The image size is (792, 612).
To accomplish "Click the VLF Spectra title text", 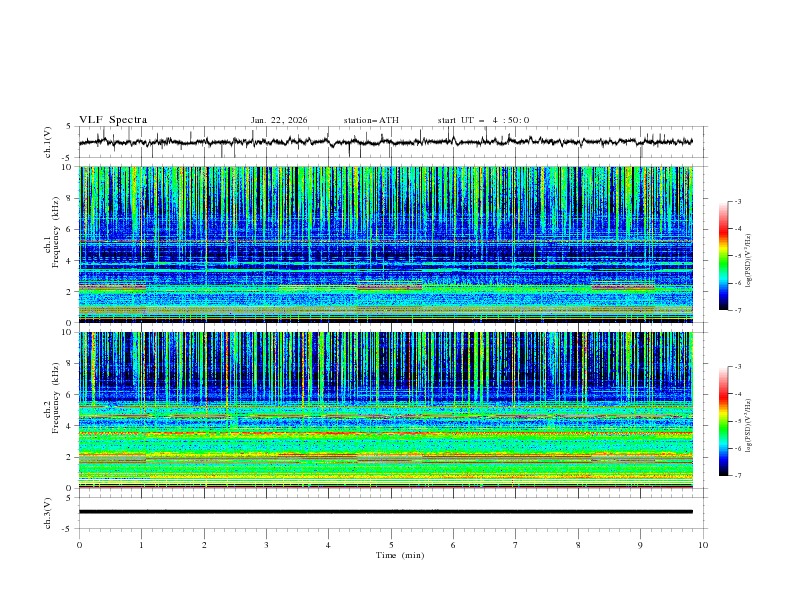I will (113, 120).
